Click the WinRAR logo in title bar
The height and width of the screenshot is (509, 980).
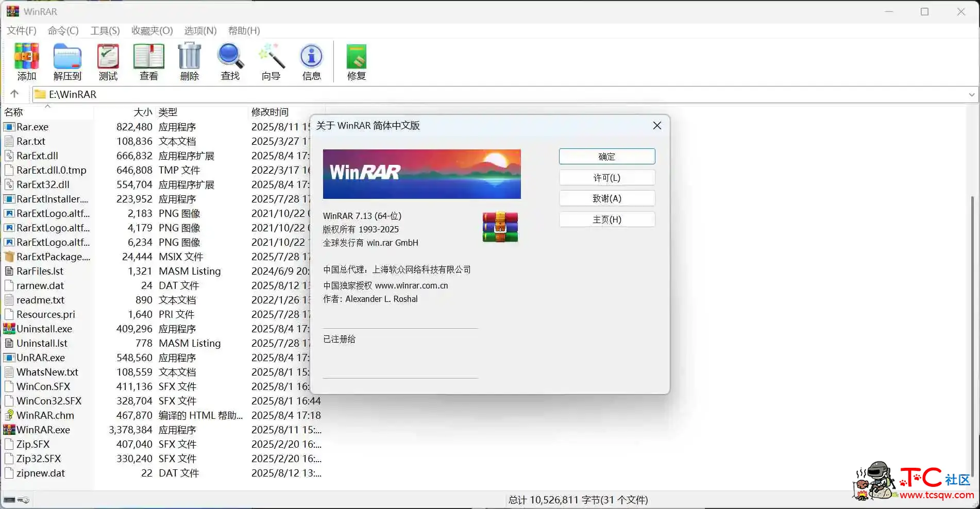coord(13,11)
